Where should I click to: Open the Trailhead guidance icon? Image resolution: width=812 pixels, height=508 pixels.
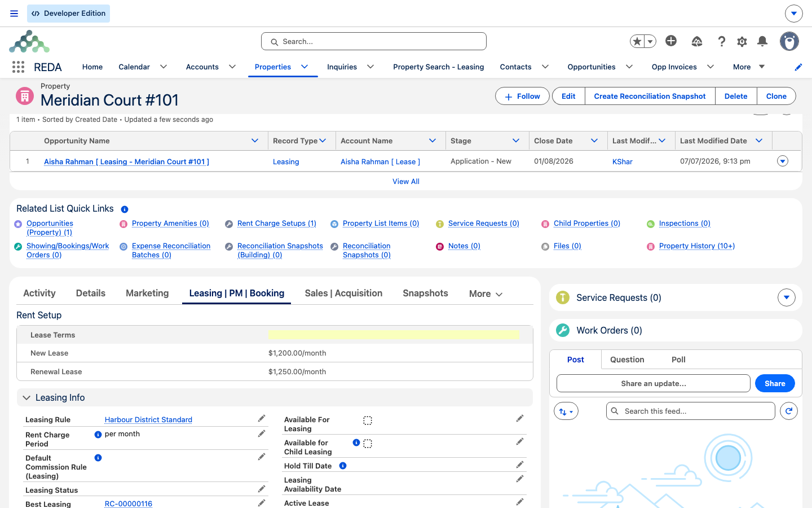point(697,41)
